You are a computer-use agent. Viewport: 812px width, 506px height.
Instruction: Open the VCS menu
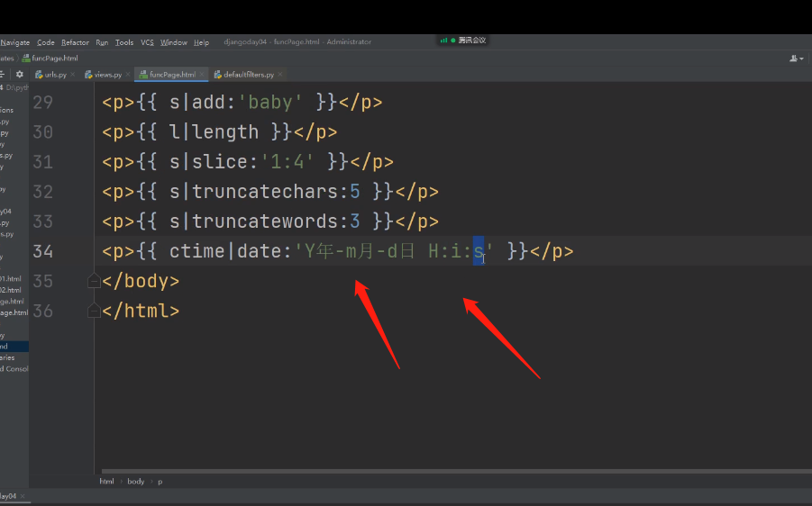[x=147, y=42]
